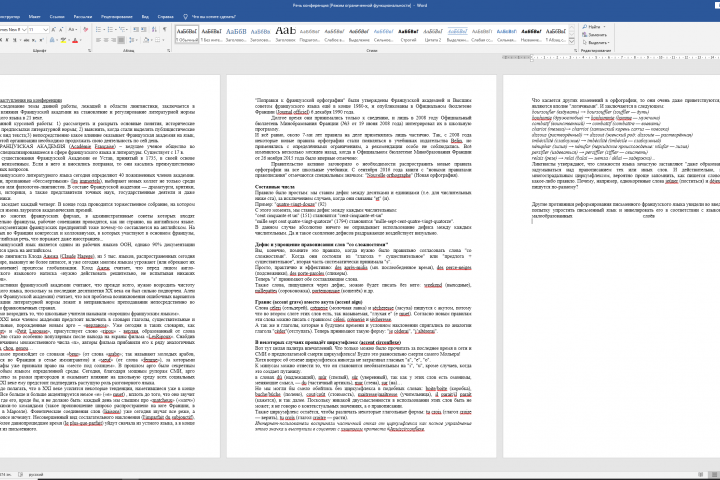Image resolution: width=720 pixels, height=480 pixels.
Task: Open the font name dropdown
Action: 24,29
